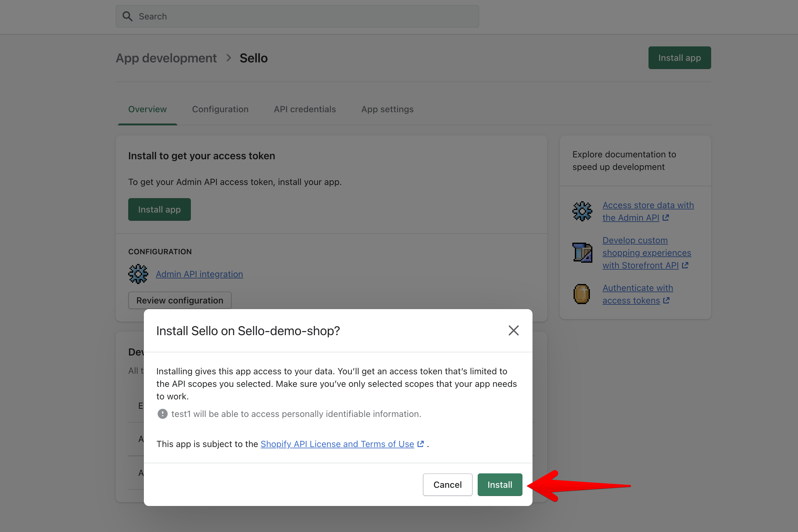Close the install dialog with the X
Screen dimensions: 798x532
[x=513, y=330]
